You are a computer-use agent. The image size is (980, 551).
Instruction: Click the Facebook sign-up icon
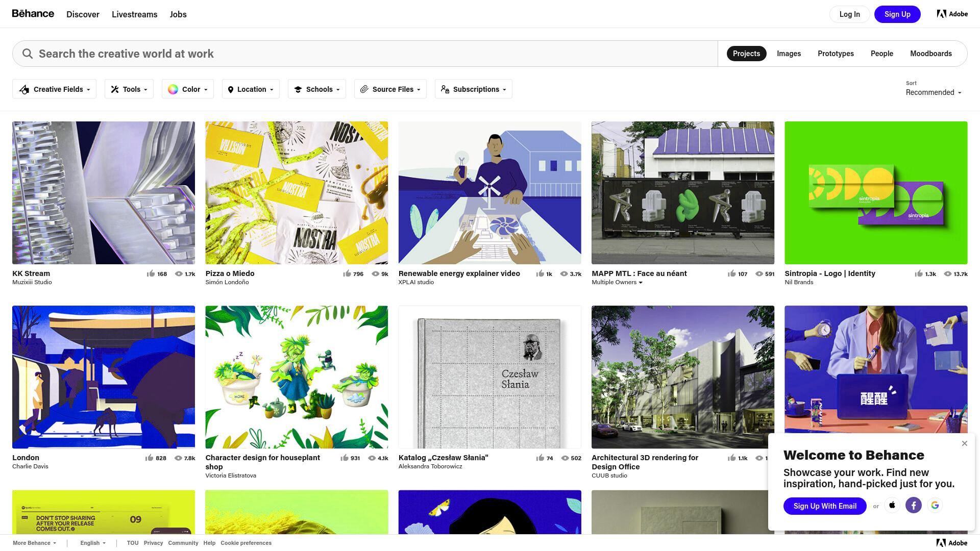click(x=914, y=505)
